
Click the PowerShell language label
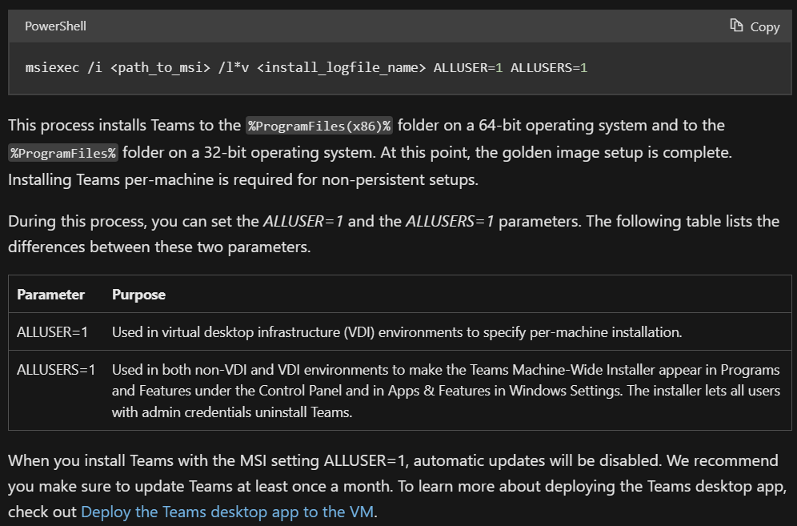pos(55,26)
